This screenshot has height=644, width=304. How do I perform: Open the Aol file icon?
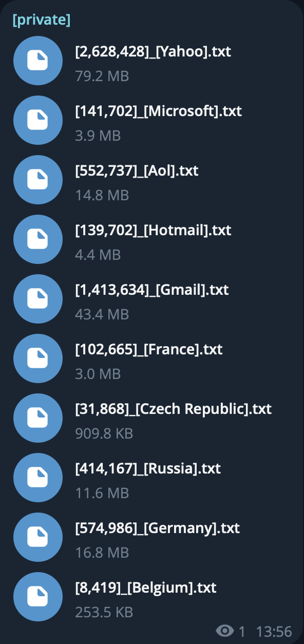coord(38,180)
